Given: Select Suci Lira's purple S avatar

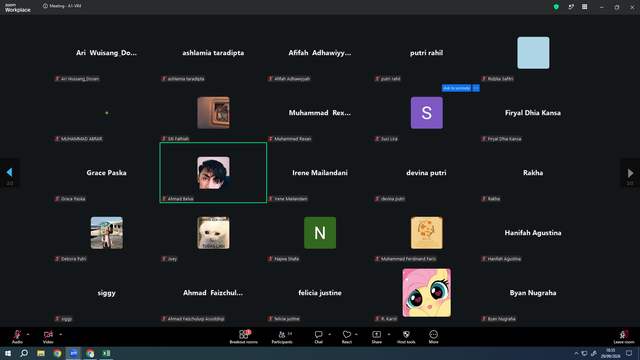Looking at the screenshot, I should [427, 113].
